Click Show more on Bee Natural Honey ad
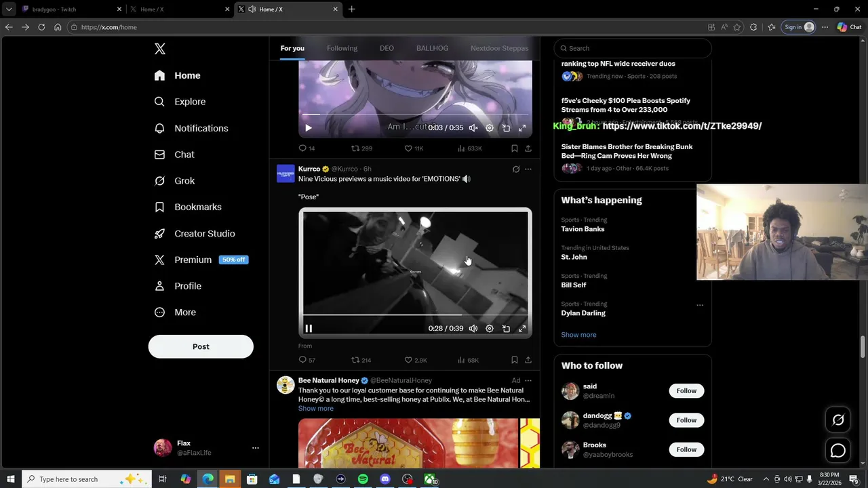This screenshot has height=488, width=868. (x=315, y=409)
